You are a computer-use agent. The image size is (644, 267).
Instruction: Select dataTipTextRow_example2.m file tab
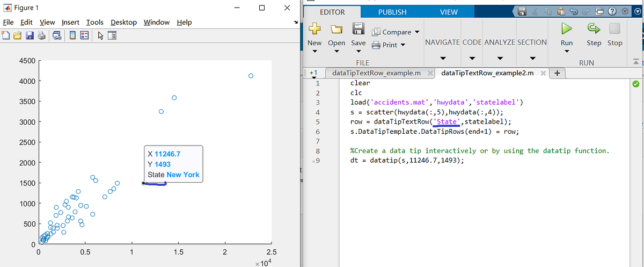pos(487,73)
